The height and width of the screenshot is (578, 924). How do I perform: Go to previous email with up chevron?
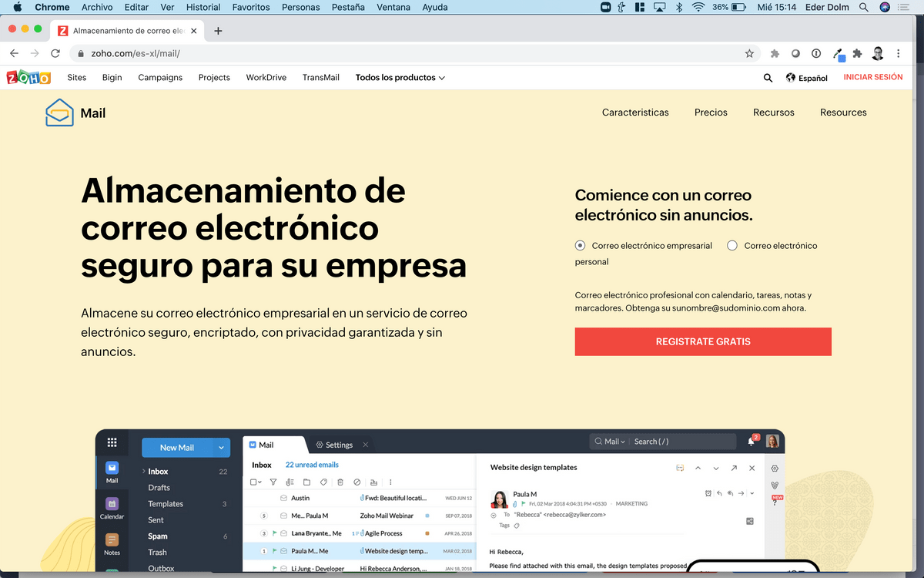pyautogui.click(x=698, y=468)
